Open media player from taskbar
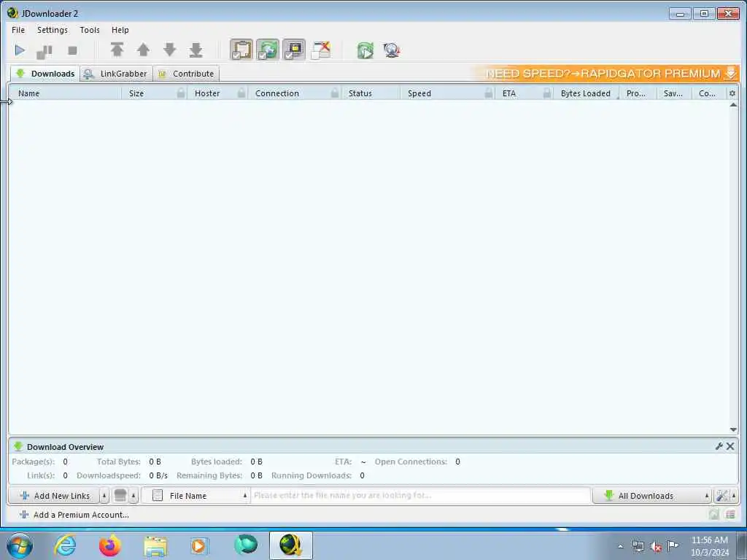 [200, 545]
